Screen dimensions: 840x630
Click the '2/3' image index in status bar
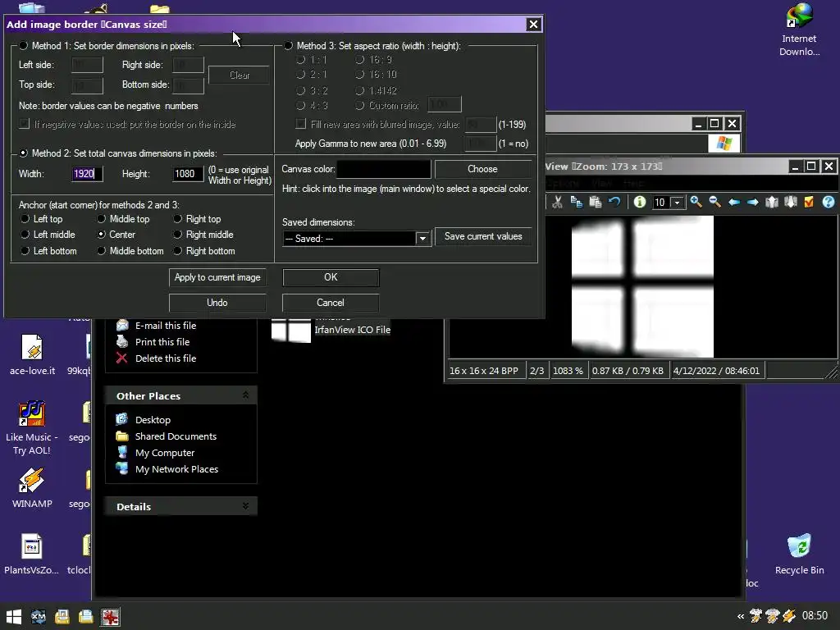coord(536,371)
